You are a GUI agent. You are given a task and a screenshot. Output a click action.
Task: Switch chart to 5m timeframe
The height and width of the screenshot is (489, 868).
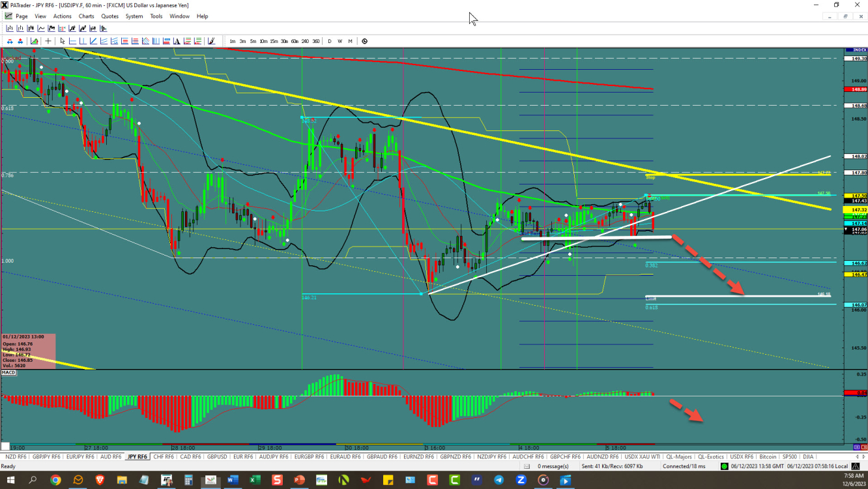(253, 41)
